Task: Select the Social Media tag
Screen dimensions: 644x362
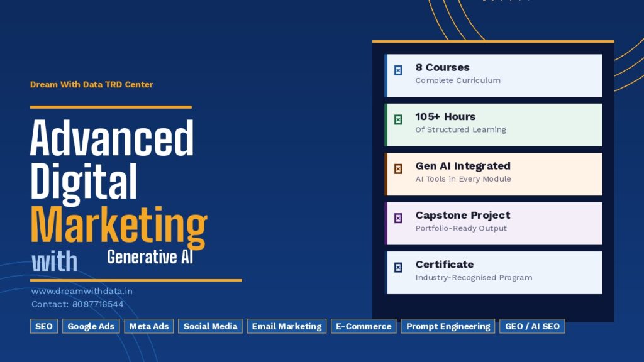Action: (210, 326)
